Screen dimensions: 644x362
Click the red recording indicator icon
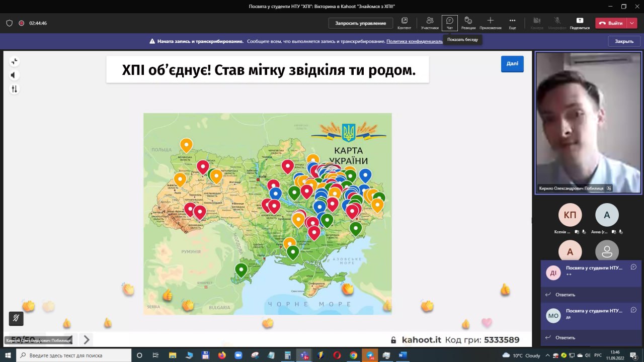[22, 23]
